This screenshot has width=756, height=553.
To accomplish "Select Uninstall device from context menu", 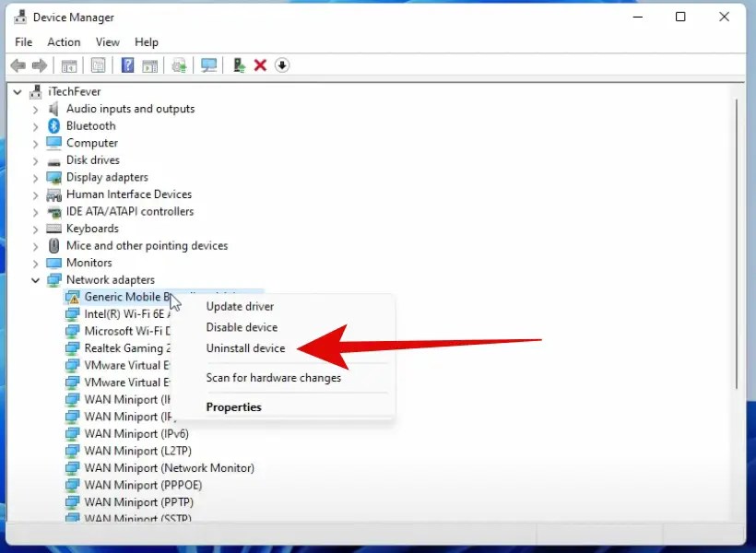I will 245,347.
